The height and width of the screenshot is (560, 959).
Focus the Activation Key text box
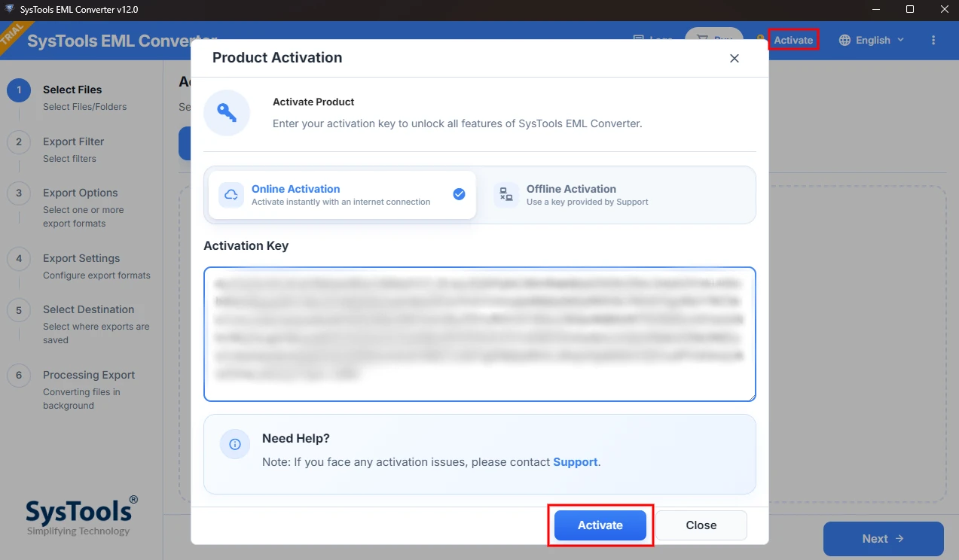[x=480, y=334]
